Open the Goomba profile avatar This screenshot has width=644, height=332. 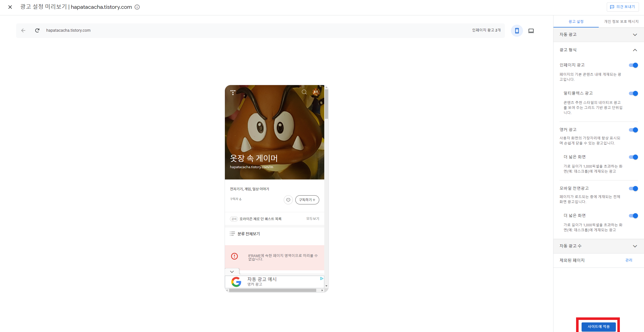coord(316,92)
